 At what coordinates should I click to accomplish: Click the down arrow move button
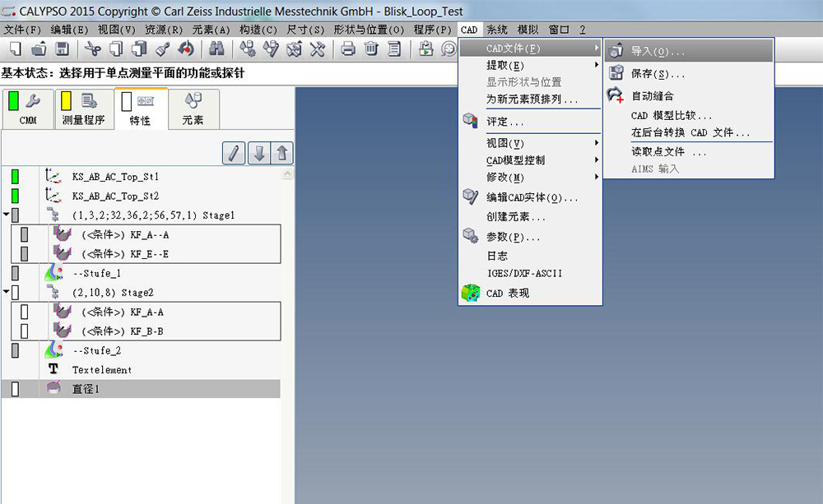(258, 153)
